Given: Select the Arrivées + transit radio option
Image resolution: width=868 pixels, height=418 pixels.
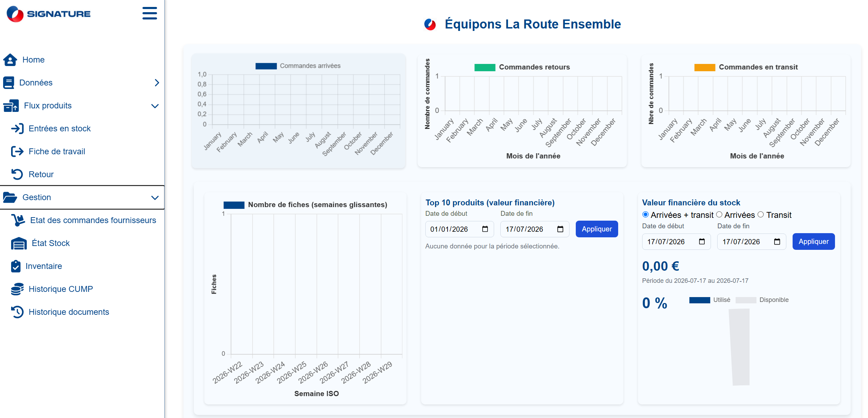Looking at the screenshot, I should tap(646, 215).
